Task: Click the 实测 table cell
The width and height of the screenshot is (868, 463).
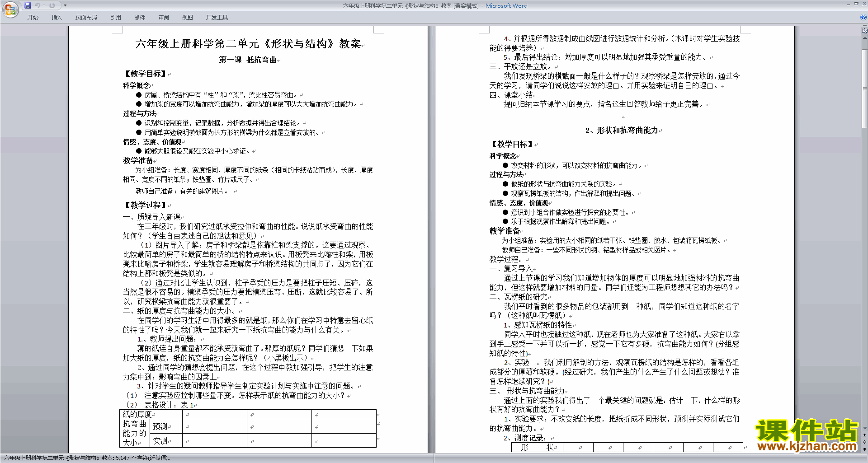Action: coord(166,441)
